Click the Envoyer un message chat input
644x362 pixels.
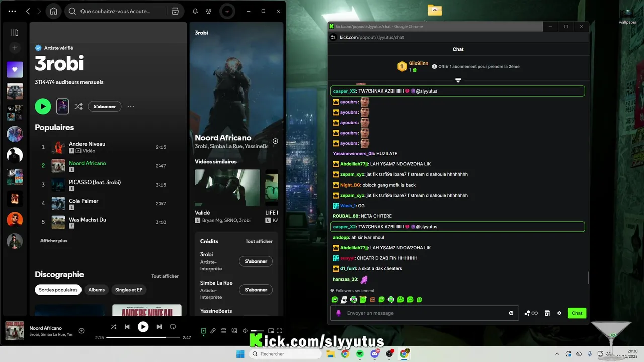pos(426,313)
